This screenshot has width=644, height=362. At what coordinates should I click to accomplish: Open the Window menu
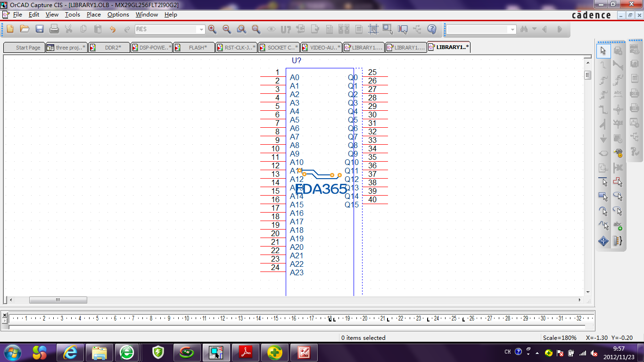tap(147, 15)
